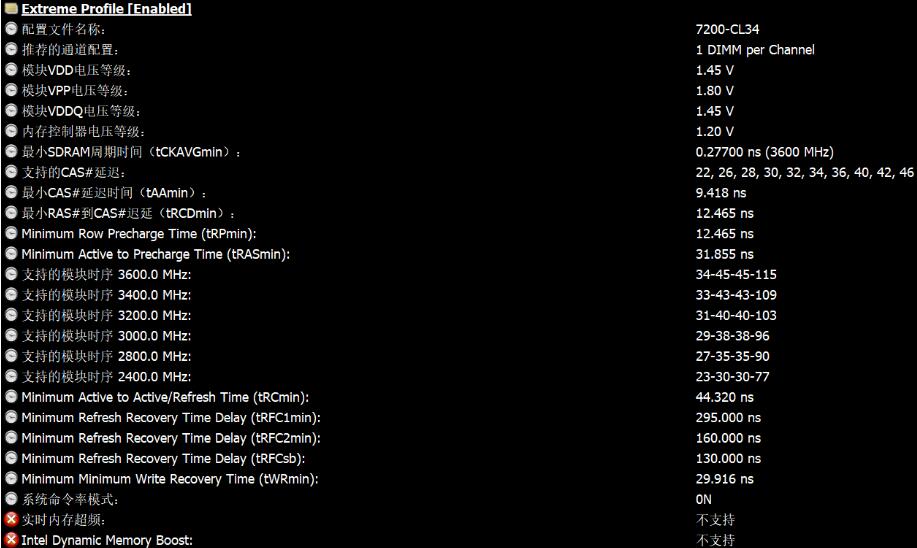Screen dimensions: 917x548
Task: Click the icon next to tRFC1min row
Action: point(11,417)
